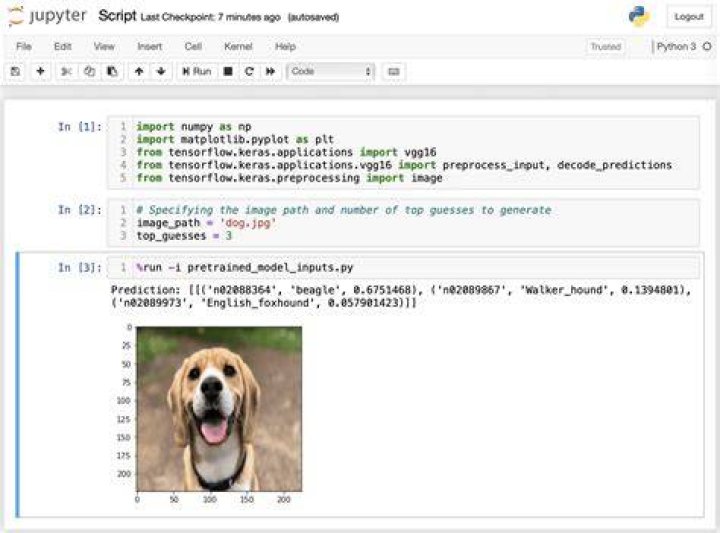This screenshot has height=533, width=720.
Task: Click the Python 3 kernel name
Action: (676, 46)
